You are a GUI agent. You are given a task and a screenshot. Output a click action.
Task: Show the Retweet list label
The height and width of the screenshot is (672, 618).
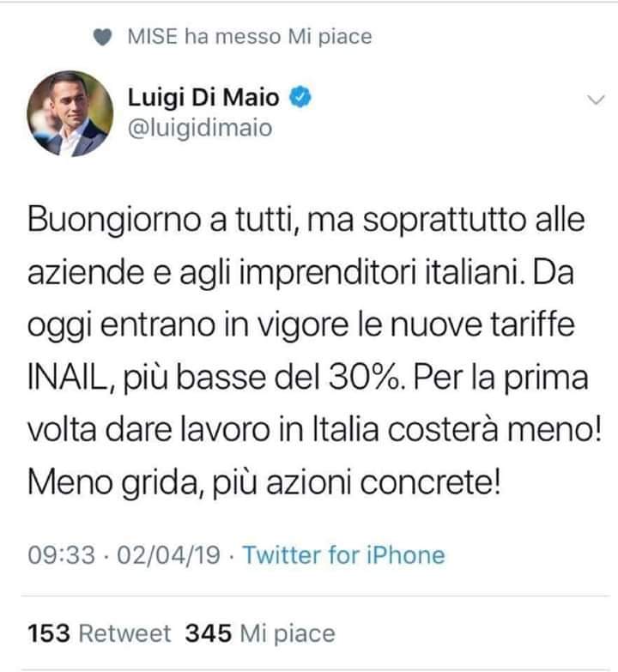[x=125, y=633]
